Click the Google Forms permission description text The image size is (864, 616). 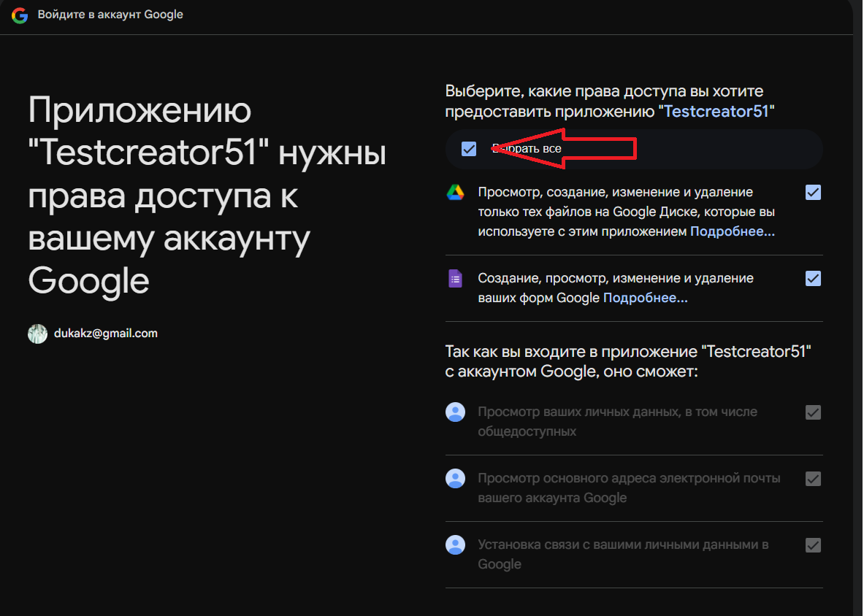click(x=616, y=288)
